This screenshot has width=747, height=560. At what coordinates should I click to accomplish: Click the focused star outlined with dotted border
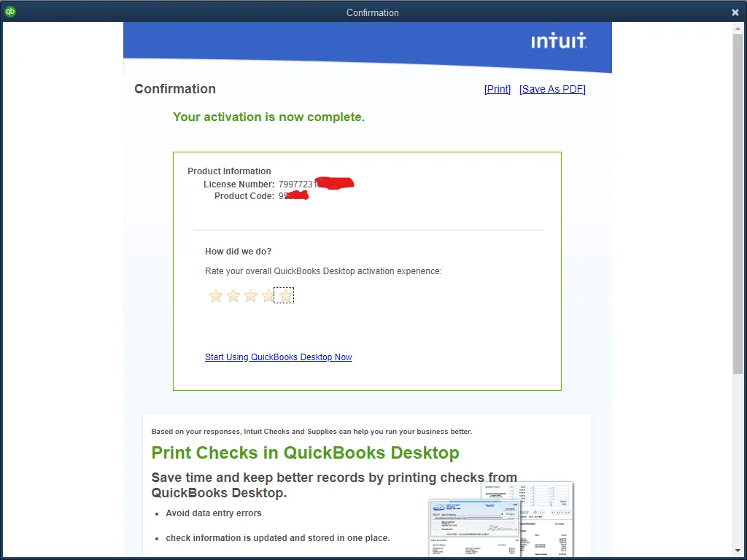coord(284,295)
